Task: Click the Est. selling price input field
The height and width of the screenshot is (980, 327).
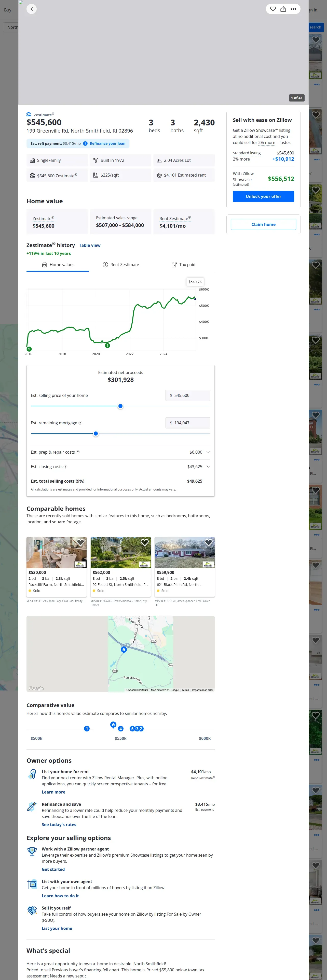Action: pyautogui.click(x=188, y=395)
